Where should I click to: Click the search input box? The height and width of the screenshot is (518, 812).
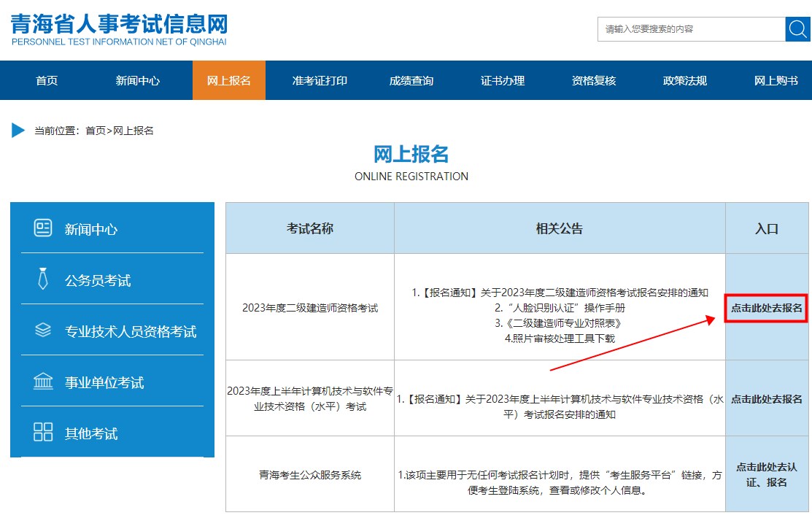[x=686, y=29]
